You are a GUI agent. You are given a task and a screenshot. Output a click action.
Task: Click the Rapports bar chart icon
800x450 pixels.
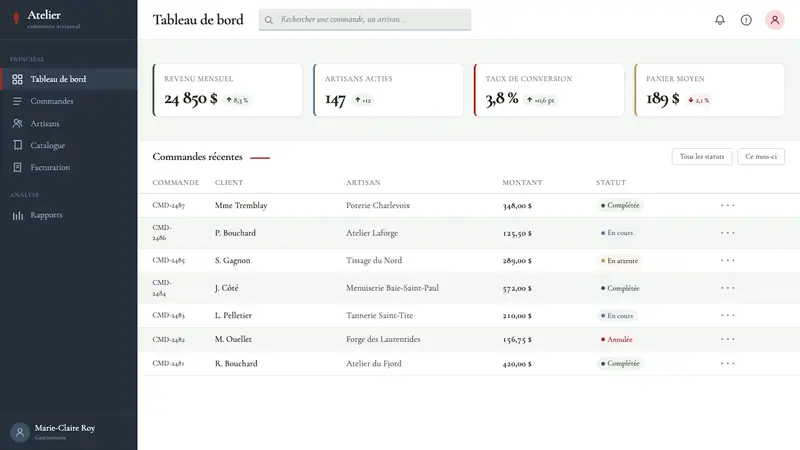[x=18, y=215]
